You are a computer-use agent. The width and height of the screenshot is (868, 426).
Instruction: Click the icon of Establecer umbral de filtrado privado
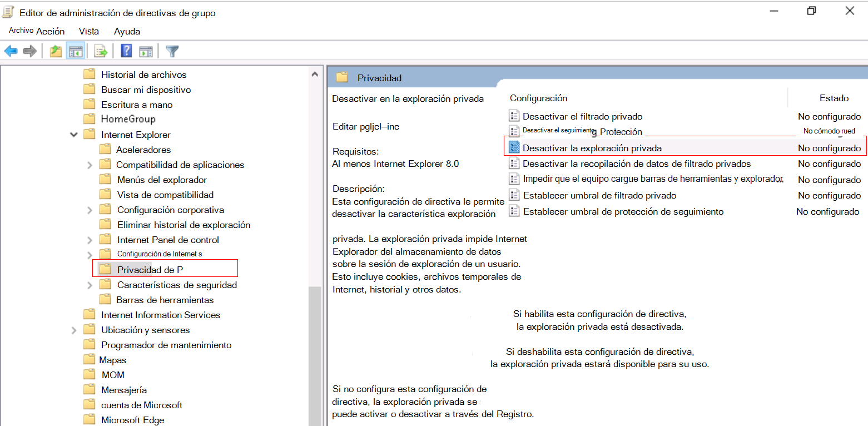(x=514, y=195)
